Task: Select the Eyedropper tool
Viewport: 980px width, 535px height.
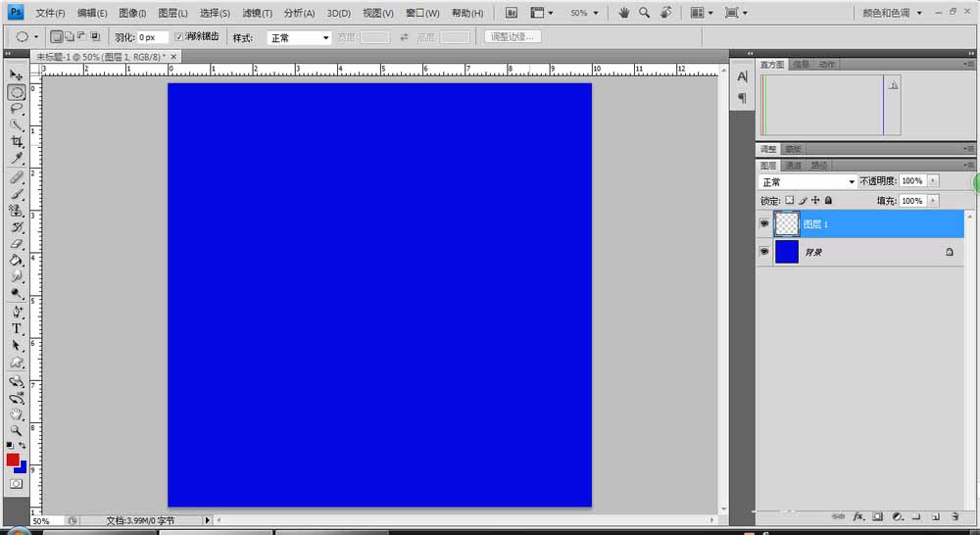Action: pos(17,158)
